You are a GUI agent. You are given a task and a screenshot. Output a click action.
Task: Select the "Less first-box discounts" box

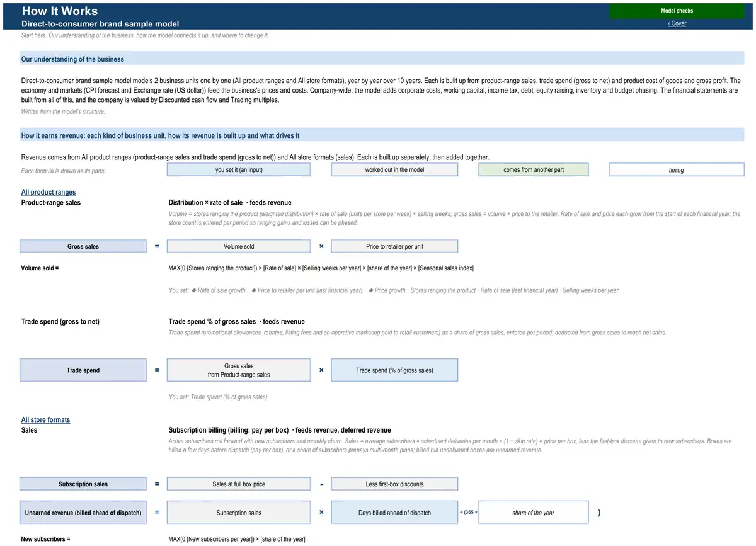click(x=394, y=484)
